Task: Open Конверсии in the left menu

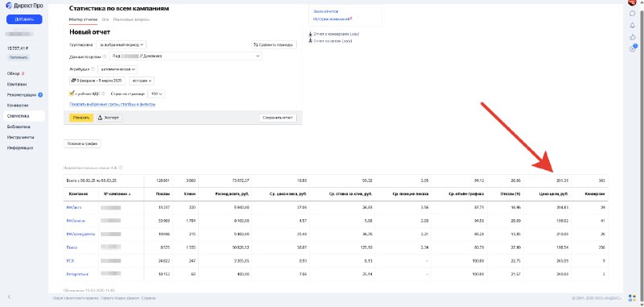Action: point(18,106)
